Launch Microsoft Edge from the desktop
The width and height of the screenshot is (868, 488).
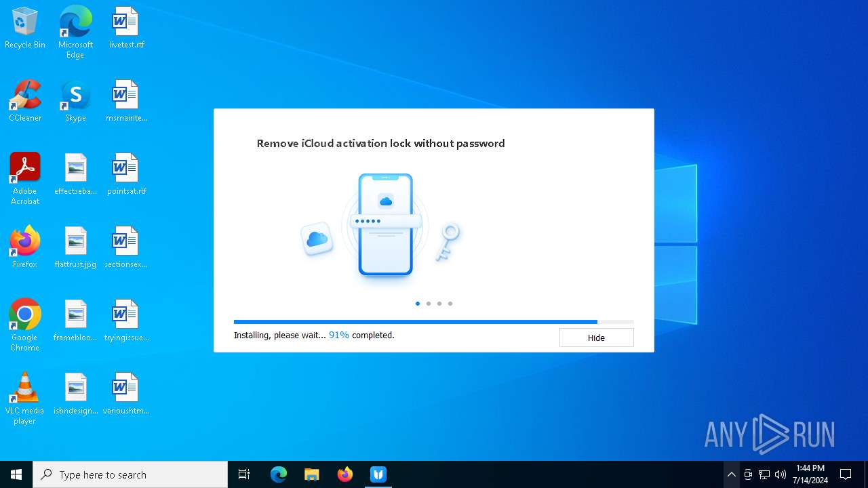(75, 32)
